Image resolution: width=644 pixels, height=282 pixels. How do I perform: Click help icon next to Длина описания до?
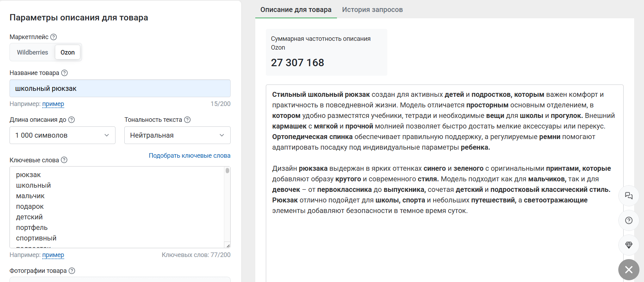pos(71,120)
